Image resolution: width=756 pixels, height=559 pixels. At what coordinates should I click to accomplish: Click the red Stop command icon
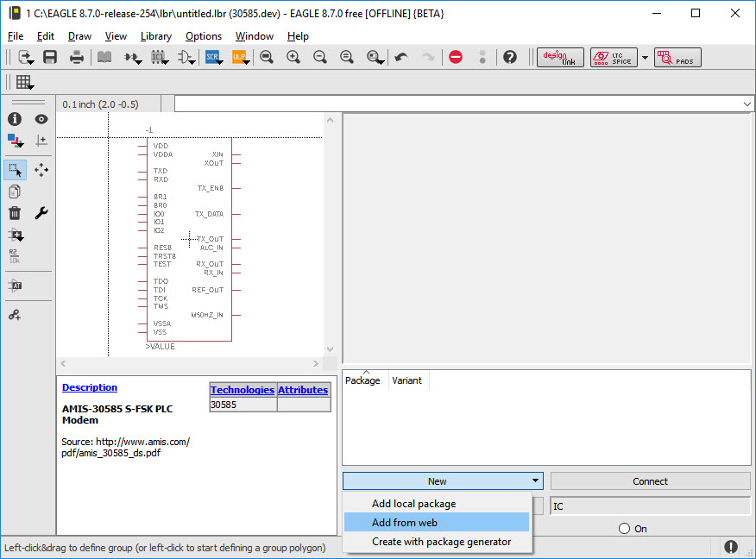(456, 57)
